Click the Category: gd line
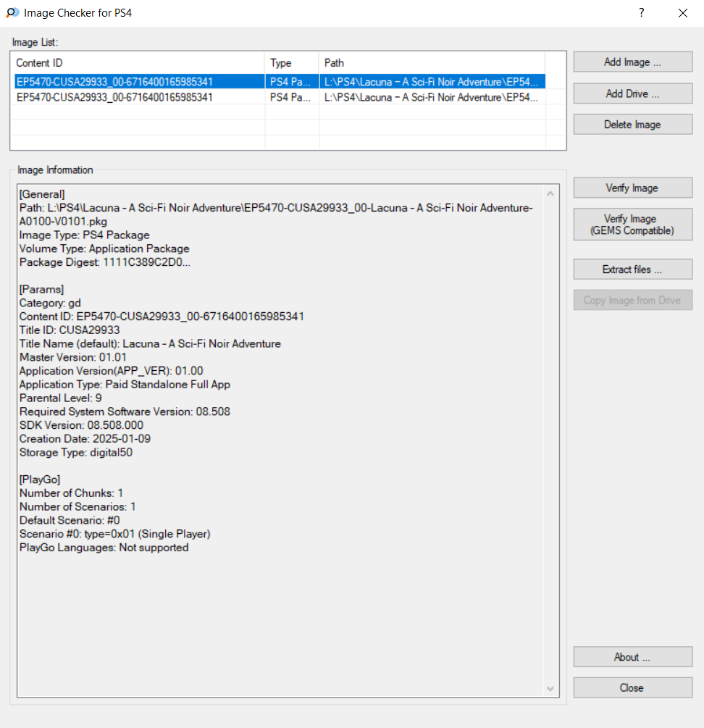Viewport: 704px width, 728px height. pos(50,303)
